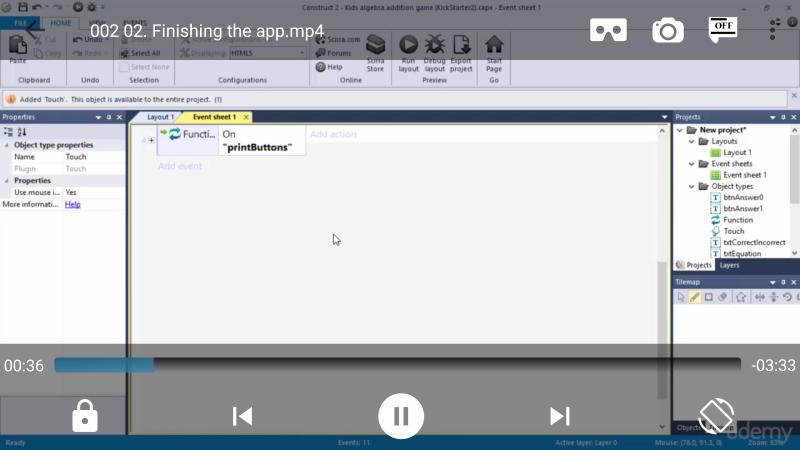The width and height of the screenshot is (800, 450).
Task: Enable VR headset viewing mode
Action: (x=608, y=30)
